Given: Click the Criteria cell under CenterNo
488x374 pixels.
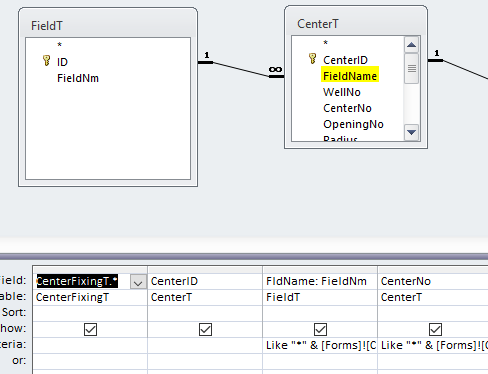Looking at the screenshot, I should [x=433, y=345].
